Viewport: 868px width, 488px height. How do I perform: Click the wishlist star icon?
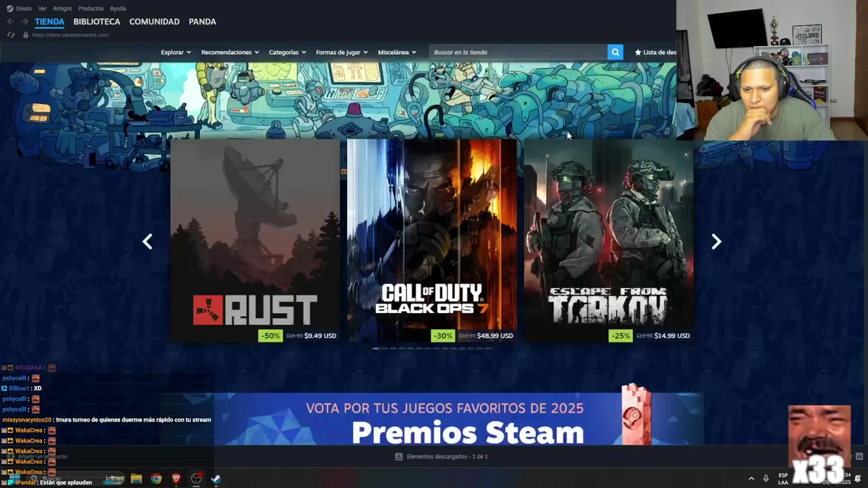(638, 52)
